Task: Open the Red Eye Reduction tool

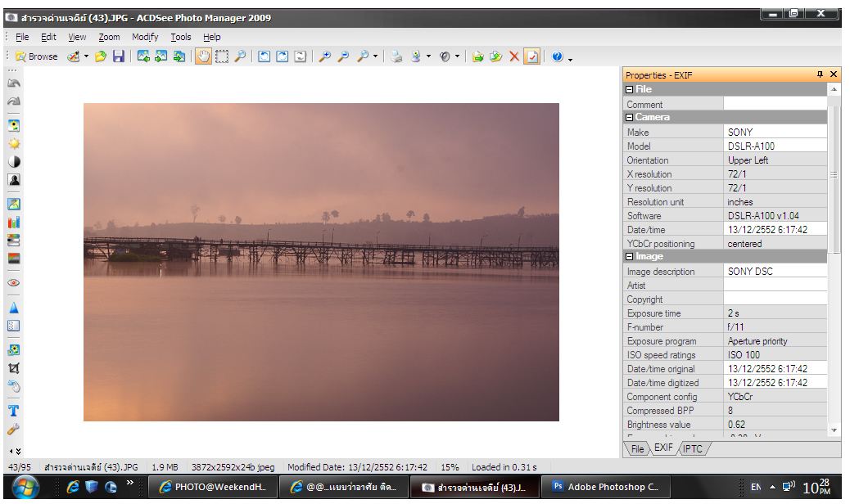Action: [x=14, y=282]
